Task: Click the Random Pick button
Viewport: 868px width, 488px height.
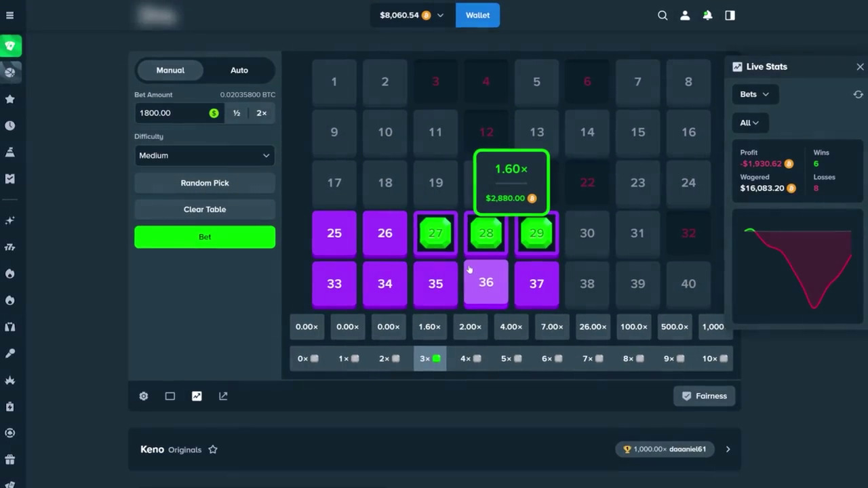Action: tap(205, 183)
